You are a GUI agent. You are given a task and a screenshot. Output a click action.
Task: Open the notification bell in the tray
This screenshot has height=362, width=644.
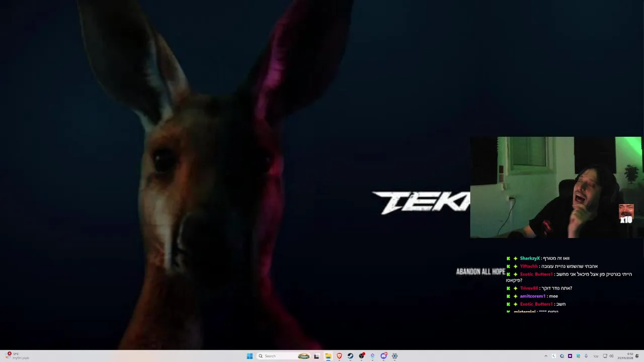pos(637,356)
